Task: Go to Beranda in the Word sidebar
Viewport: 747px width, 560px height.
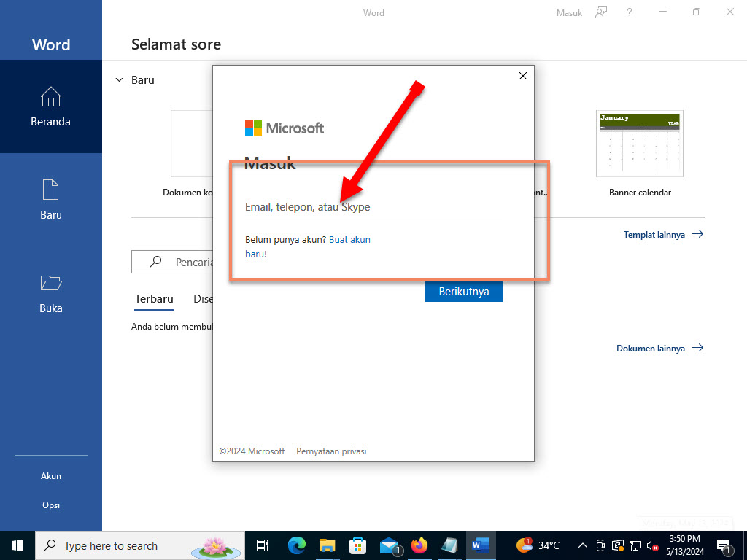Action: click(x=50, y=106)
